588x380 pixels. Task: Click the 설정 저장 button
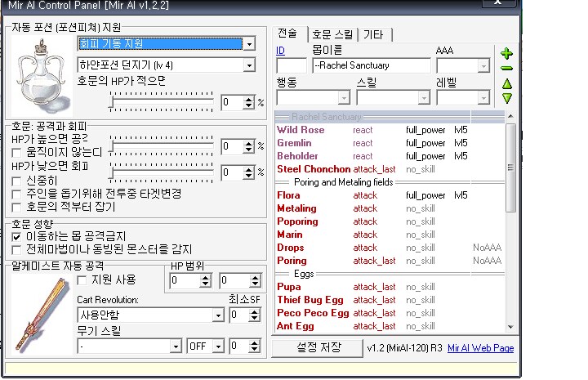[318, 347]
